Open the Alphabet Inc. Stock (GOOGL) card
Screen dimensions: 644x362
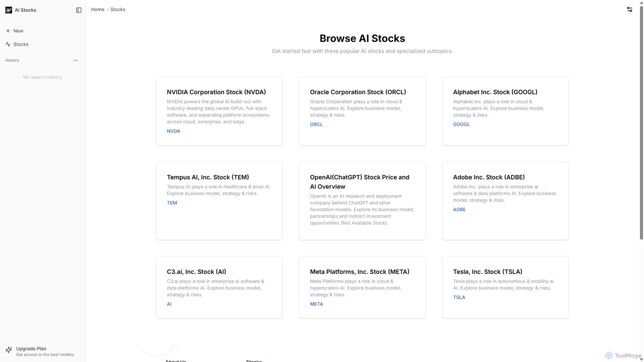[x=505, y=111]
